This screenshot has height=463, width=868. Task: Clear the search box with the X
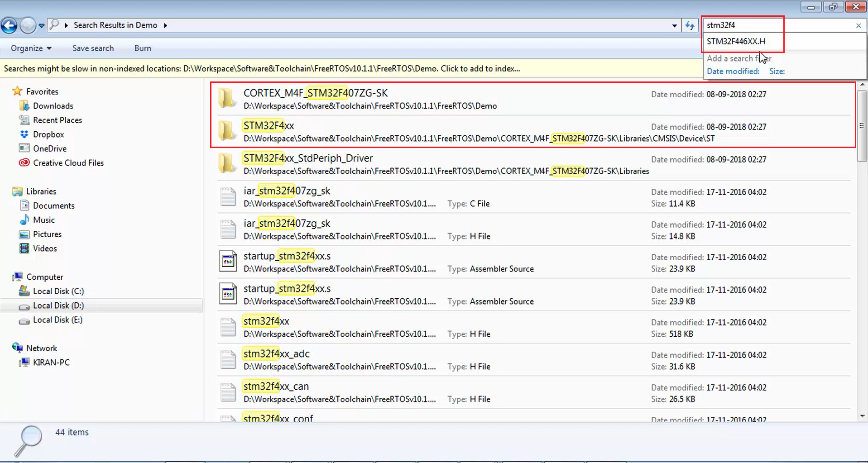point(858,26)
